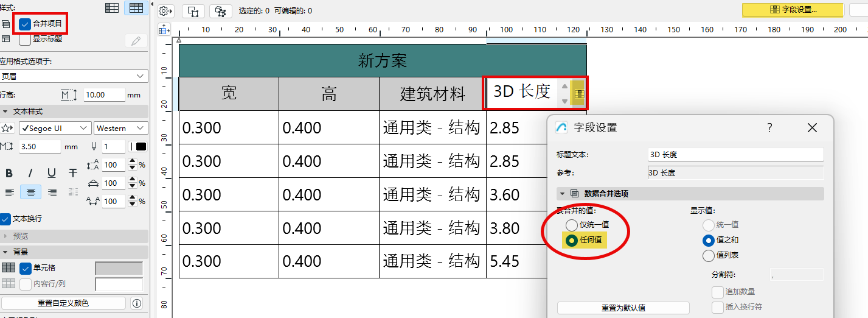The image size is (868, 318).
Task: Click the favorites star icon by the font
Action: [7, 129]
